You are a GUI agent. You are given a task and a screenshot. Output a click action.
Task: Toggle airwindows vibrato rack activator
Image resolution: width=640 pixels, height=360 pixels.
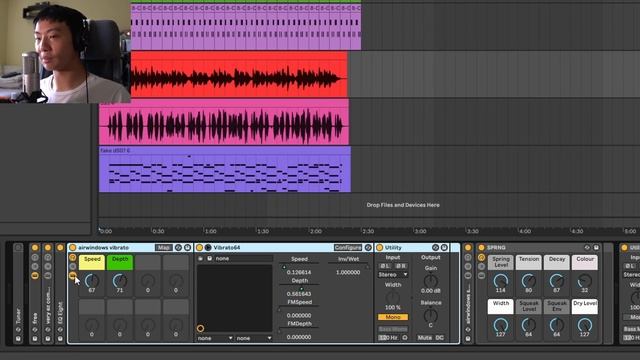pos(73,248)
